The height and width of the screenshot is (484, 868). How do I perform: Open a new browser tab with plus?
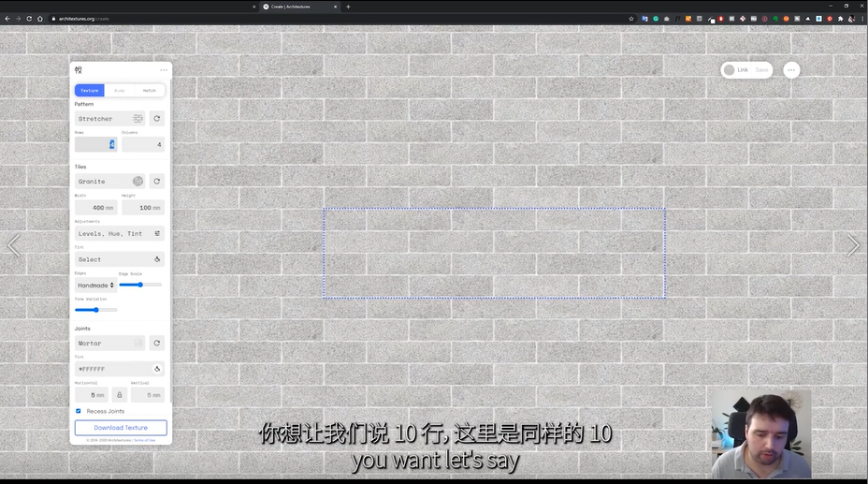348,7
